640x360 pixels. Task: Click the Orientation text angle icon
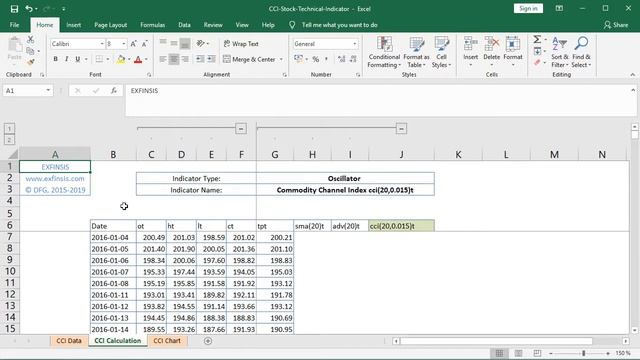click(200, 43)
